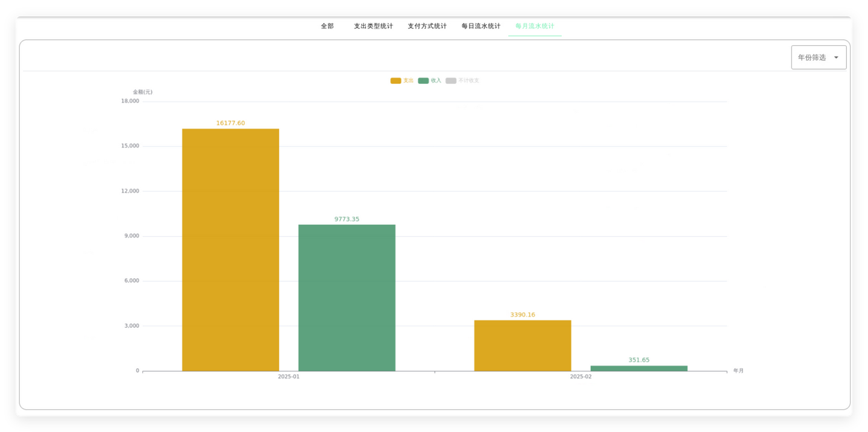Click the 年份筛选 dropdown arrow
868x432 pixels.
pos(837,57)
